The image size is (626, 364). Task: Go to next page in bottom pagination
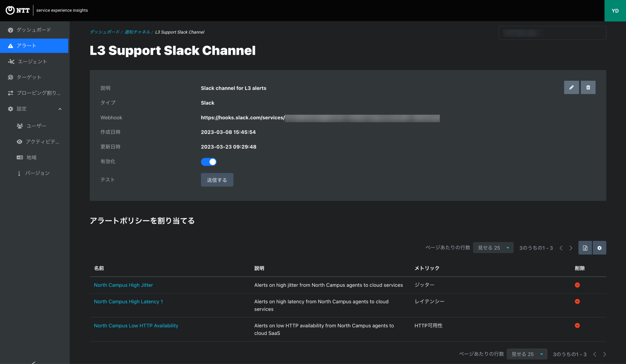click(604, 354)
